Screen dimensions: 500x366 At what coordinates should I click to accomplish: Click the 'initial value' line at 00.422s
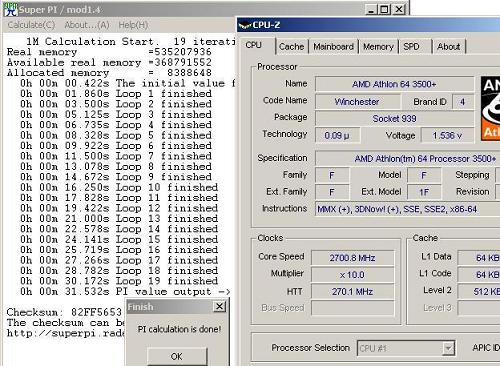click(x=127, y=83)
